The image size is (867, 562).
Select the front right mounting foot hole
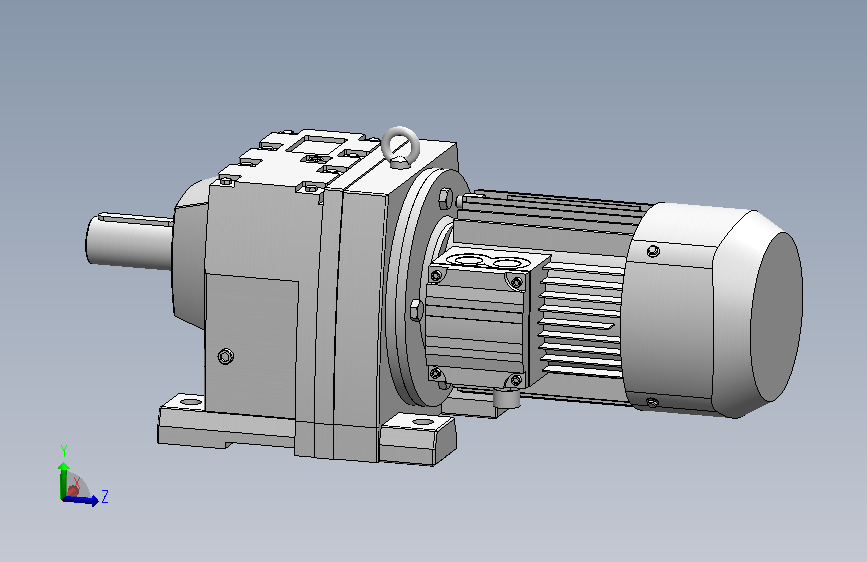coord(423,422)
